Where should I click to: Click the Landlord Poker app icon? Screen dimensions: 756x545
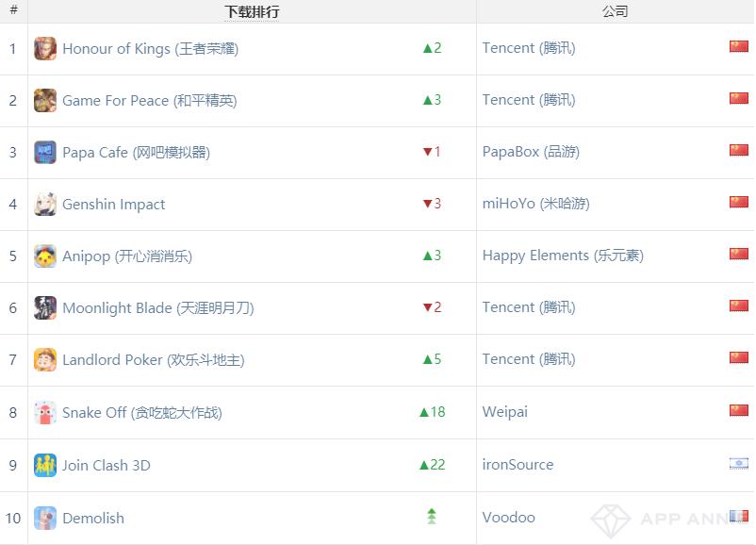click(45, 359)
